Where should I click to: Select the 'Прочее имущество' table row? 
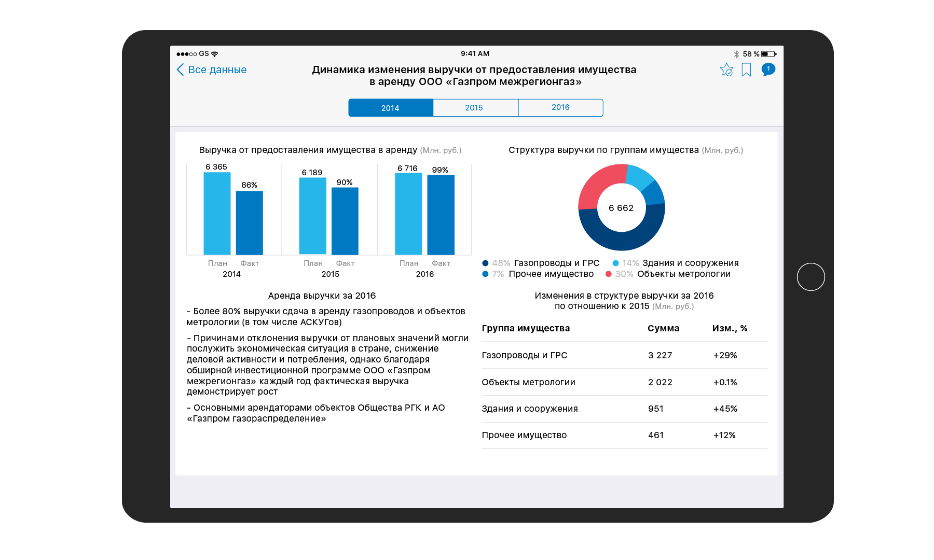(x=624, y=436)
